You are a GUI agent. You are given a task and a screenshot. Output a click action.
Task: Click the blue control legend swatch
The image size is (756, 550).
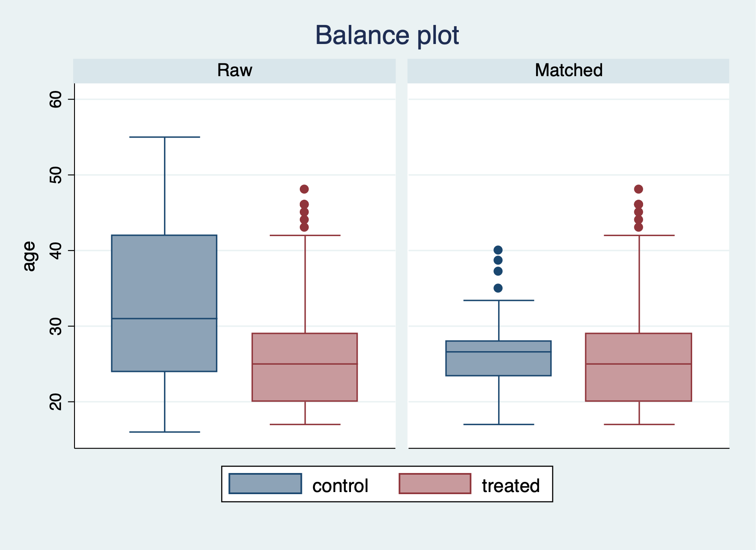(x=265, y=484)
